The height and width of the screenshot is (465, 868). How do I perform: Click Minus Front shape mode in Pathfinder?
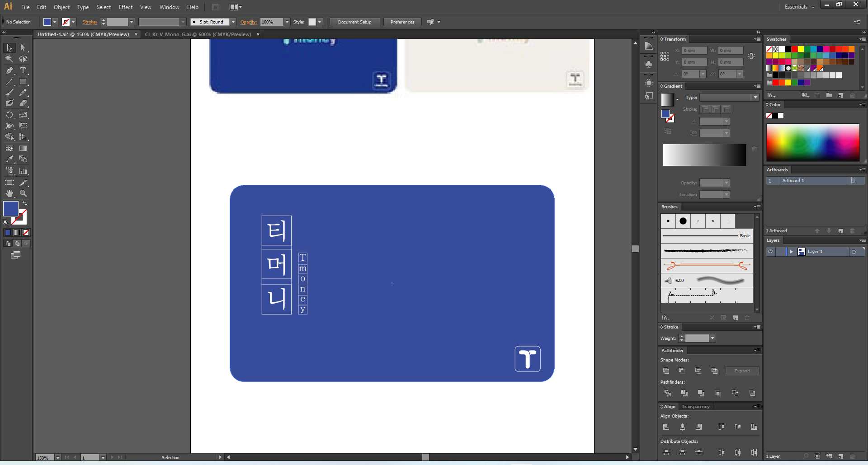(x=682, y=371)
